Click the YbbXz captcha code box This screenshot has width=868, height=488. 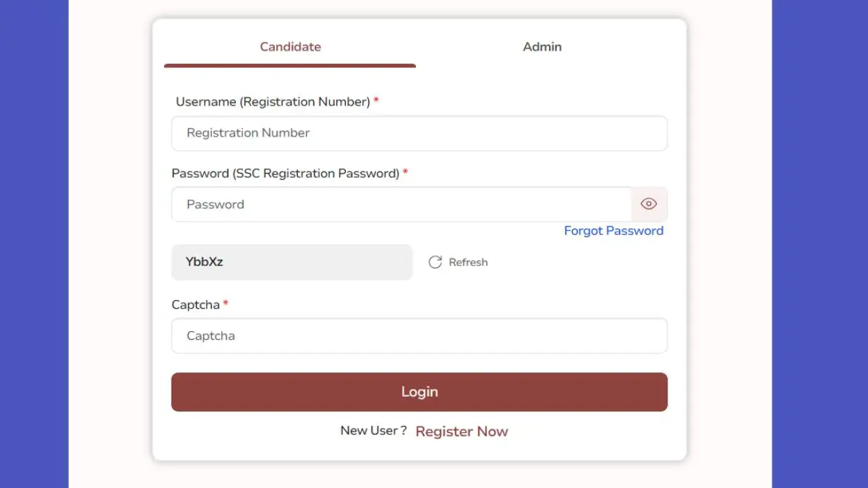click(292, 262)
